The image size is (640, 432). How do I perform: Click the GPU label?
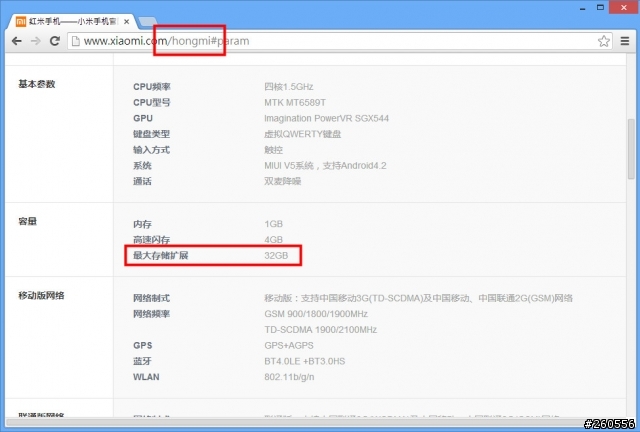[x=143, y=118]
